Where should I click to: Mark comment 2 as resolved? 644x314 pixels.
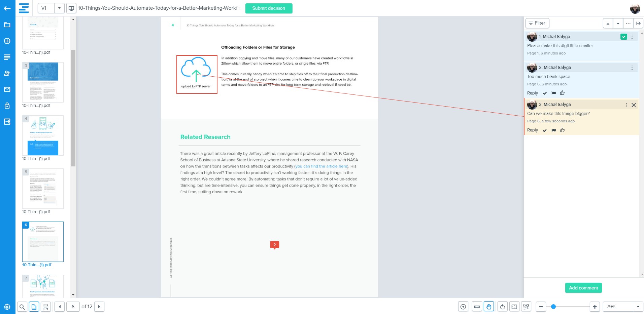click(545, 93)
